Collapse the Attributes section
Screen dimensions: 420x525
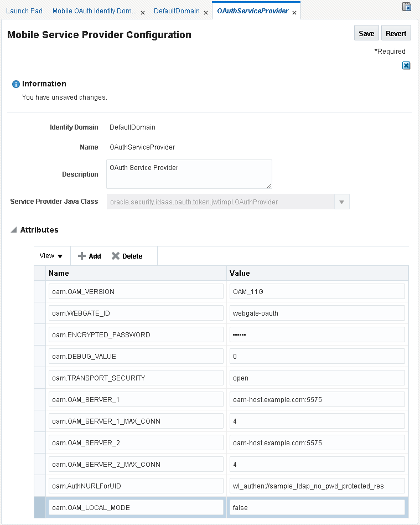pos(14,230)
